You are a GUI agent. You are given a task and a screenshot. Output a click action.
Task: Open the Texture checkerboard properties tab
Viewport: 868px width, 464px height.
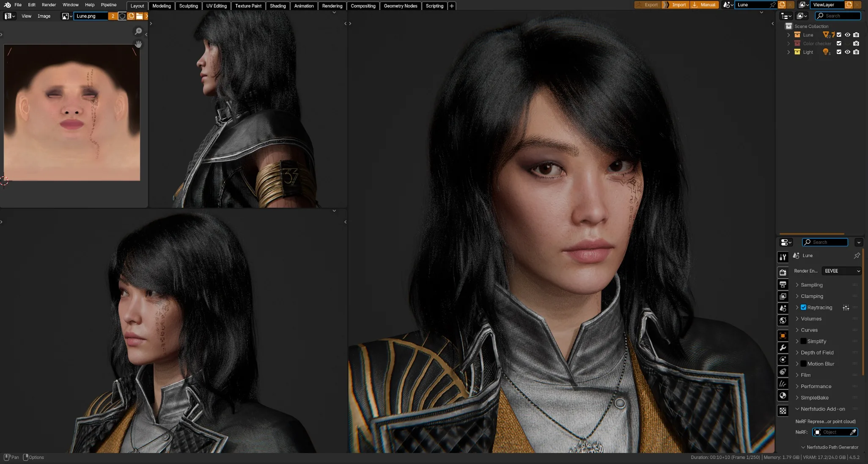pyautogui.click(x=783, y=411)
